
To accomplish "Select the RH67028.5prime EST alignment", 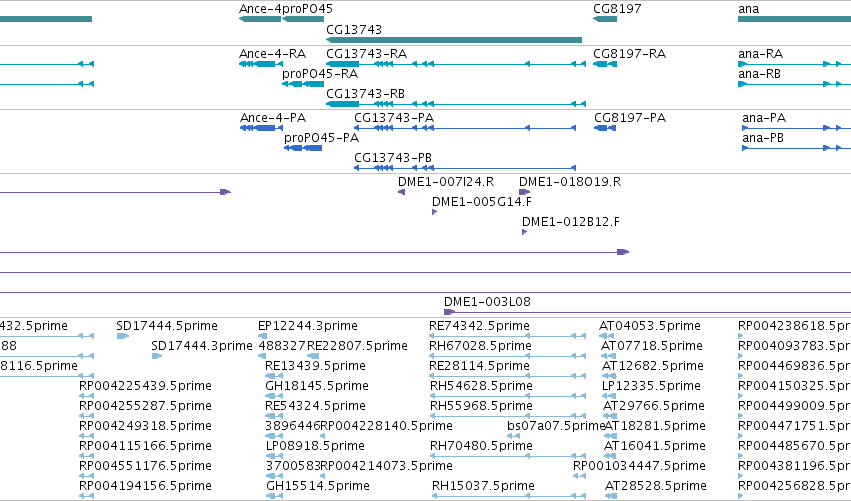I will coord(507,356).
